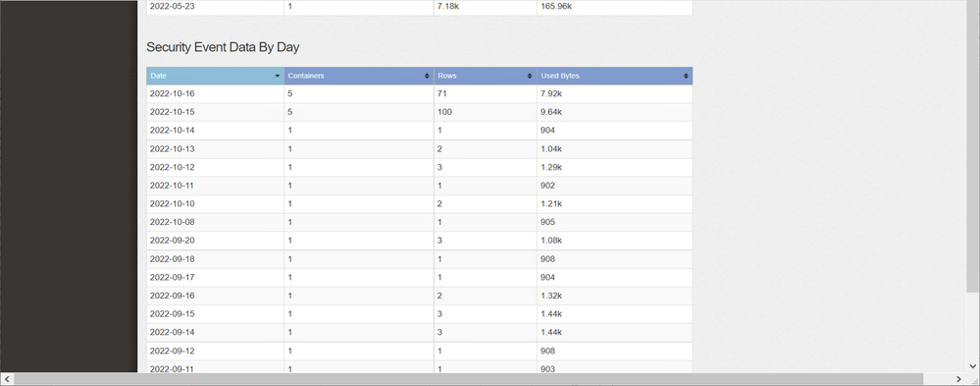Click Rows value 3 for 2022-09-20

pyautogui.click(x=440, y=241)
